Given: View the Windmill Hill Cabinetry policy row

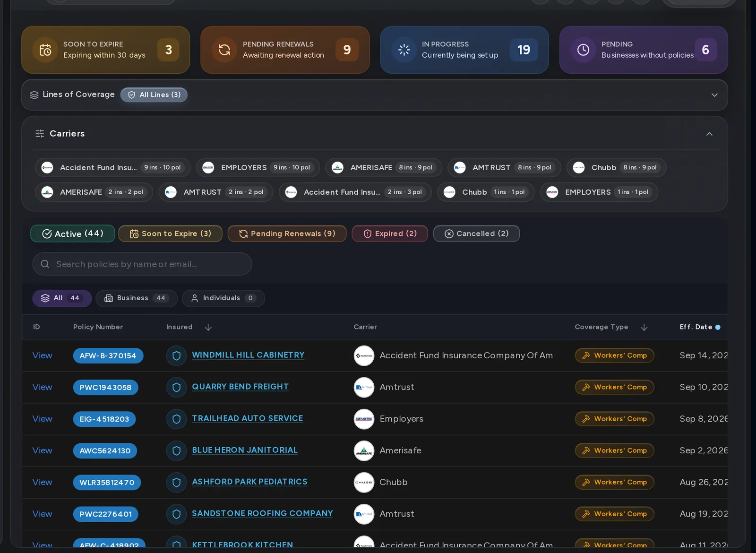Looking at the screenshot, I should tap(42, 355).
